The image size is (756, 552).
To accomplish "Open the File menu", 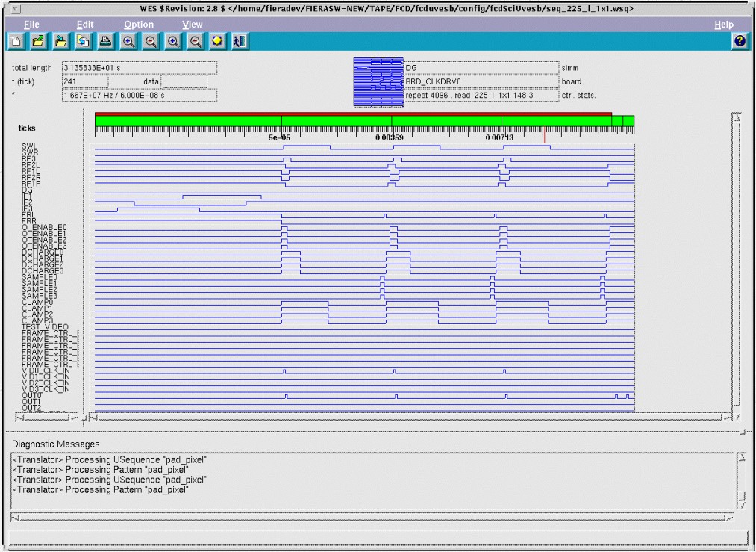I will point(31,25).
